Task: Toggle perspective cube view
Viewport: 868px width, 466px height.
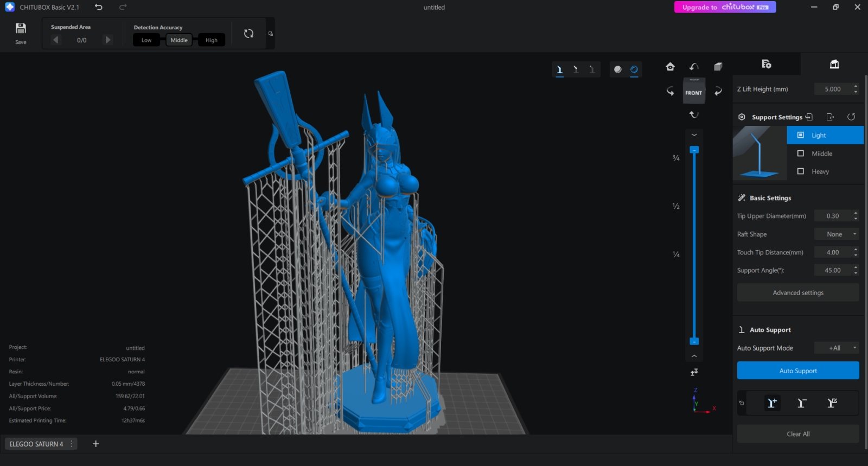Action: [x=718, y=67]
